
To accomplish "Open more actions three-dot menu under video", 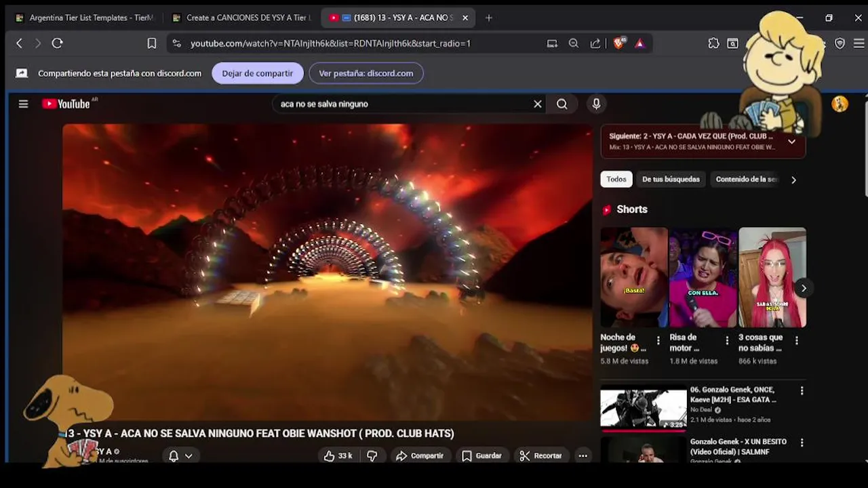I will [583, 456].
